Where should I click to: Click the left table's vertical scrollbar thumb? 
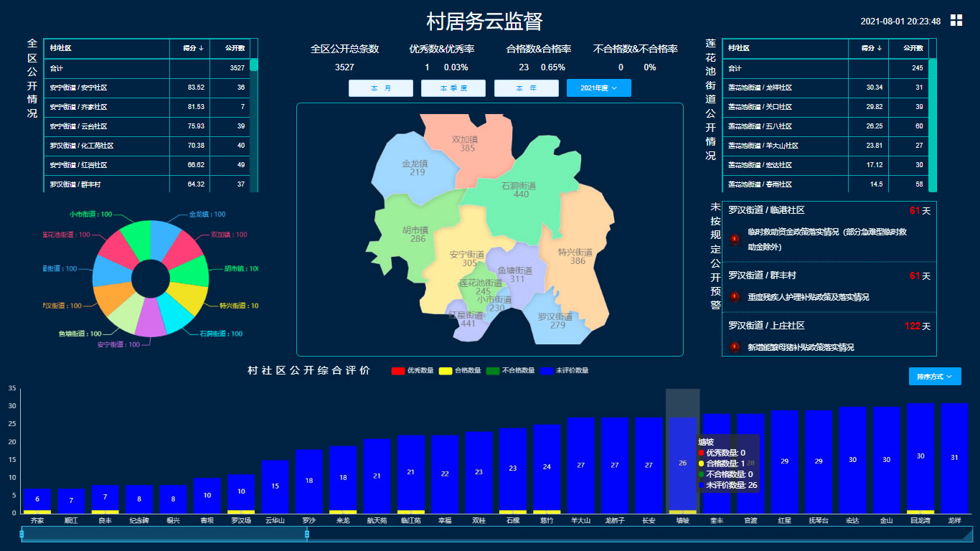coord(254,65)
